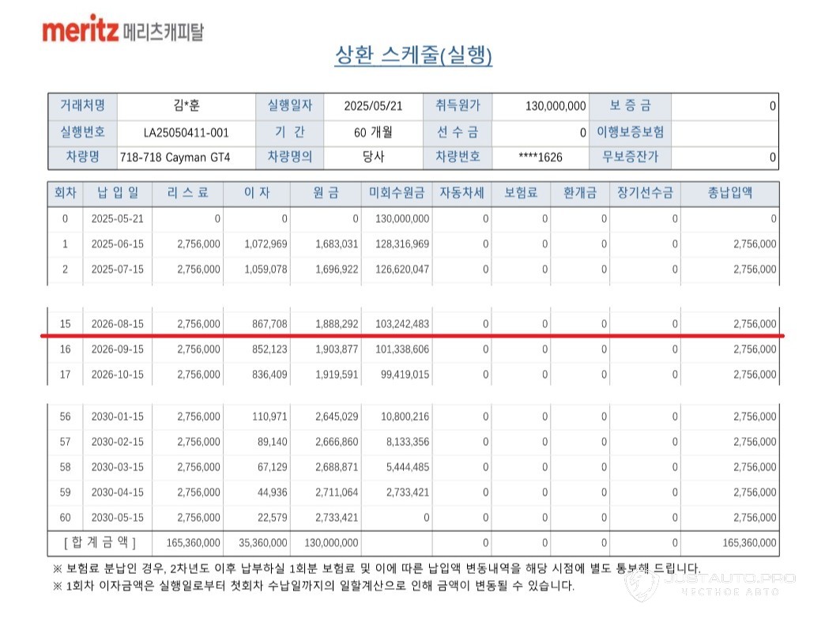Click the 납 입 일 column header
Viewport: 840px width, 630px height.
[x=117, y=193]
